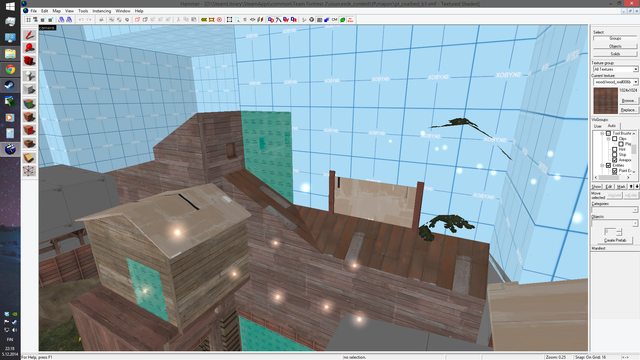This screenshot has width=640, height=360.
Task: Uncheck the Entities visgroup checkbox
Action: pos(608,165)
